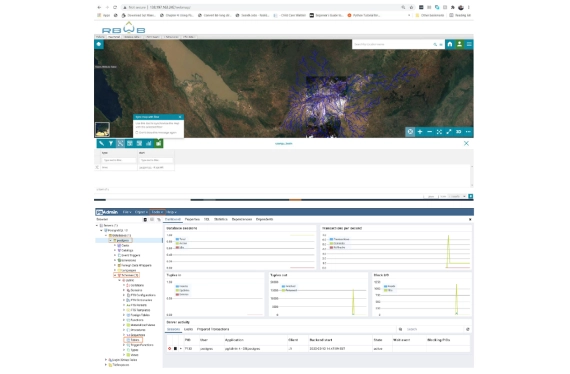This screenshot has height=374, width=570.
Task: Open the more map tools ellipsis button
Action: [x=468, y=132]
